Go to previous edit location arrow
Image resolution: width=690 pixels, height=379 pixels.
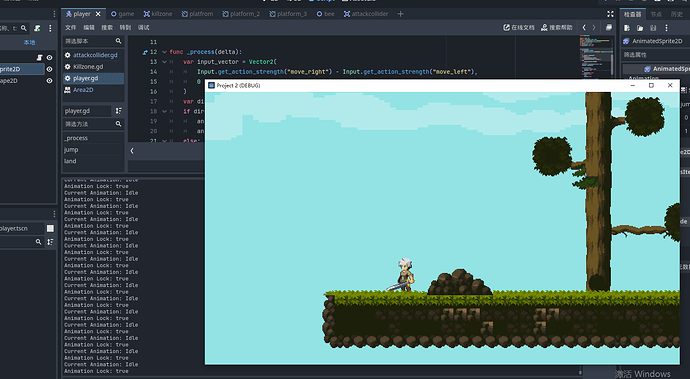click(x=584, y=27)
